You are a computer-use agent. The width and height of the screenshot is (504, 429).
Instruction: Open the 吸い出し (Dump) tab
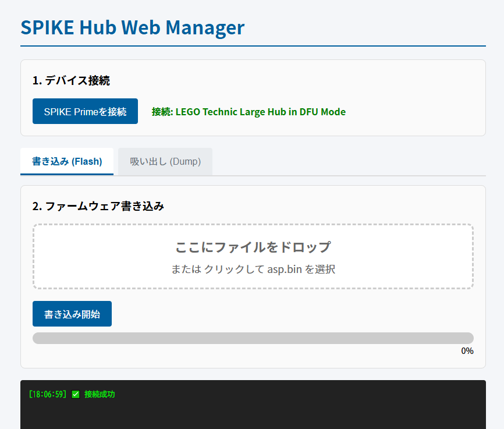tap(165, 161)
